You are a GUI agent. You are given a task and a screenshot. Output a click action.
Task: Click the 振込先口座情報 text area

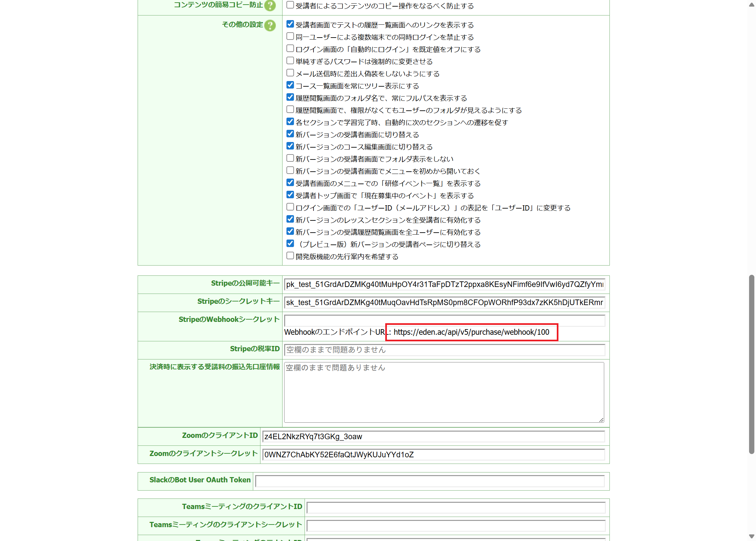pos(444,392)
